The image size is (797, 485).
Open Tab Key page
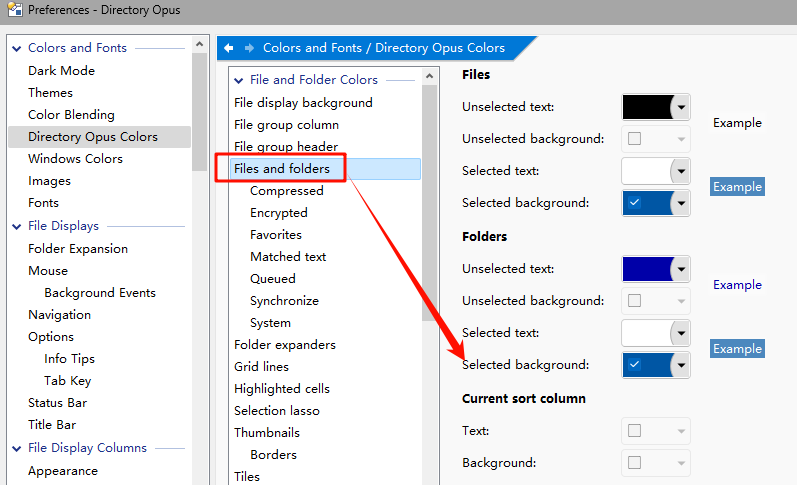pos(68,381)
